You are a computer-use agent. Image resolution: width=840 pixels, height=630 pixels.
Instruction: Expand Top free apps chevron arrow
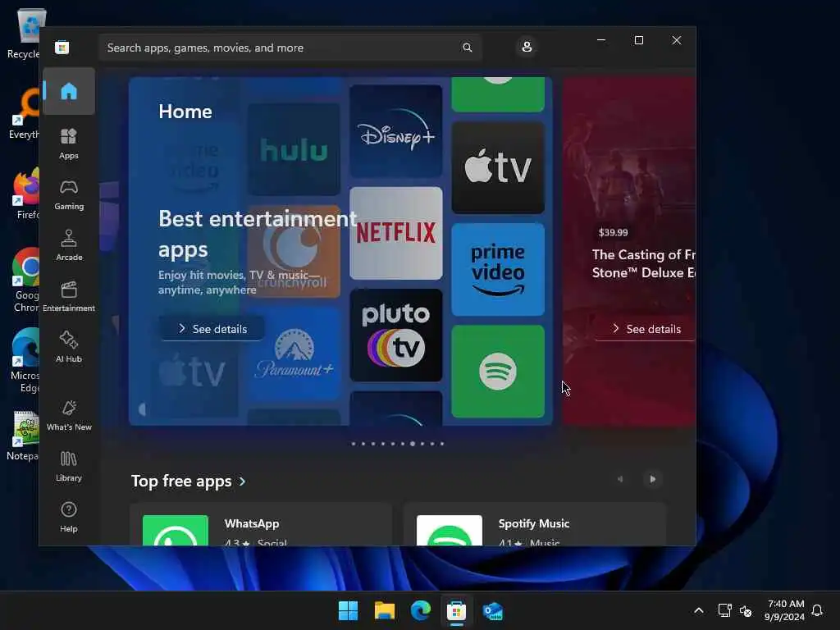243,482
